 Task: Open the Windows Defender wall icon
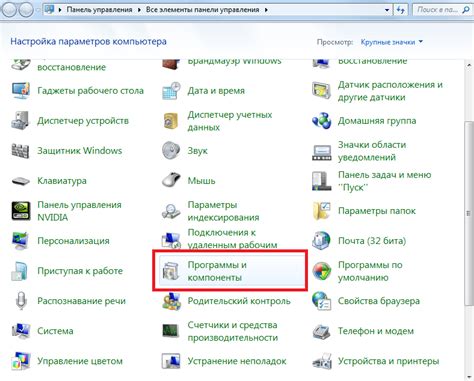(x=21, y=150)
